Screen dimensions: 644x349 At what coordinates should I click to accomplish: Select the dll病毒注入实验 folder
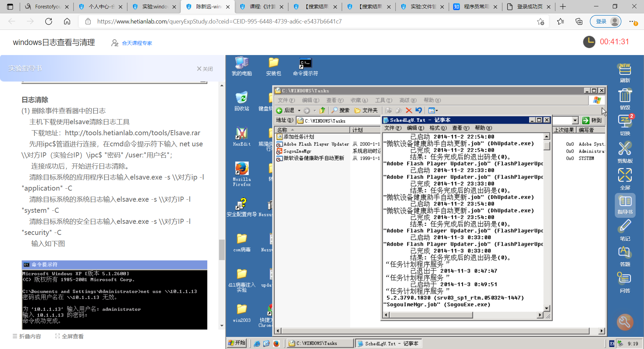click(241, 281)
